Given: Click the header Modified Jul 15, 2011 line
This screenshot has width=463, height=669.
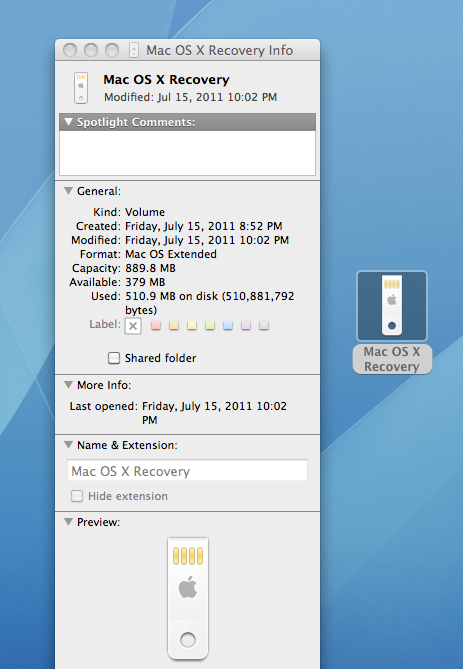Looking at the screenshot, I should (190, 97).
